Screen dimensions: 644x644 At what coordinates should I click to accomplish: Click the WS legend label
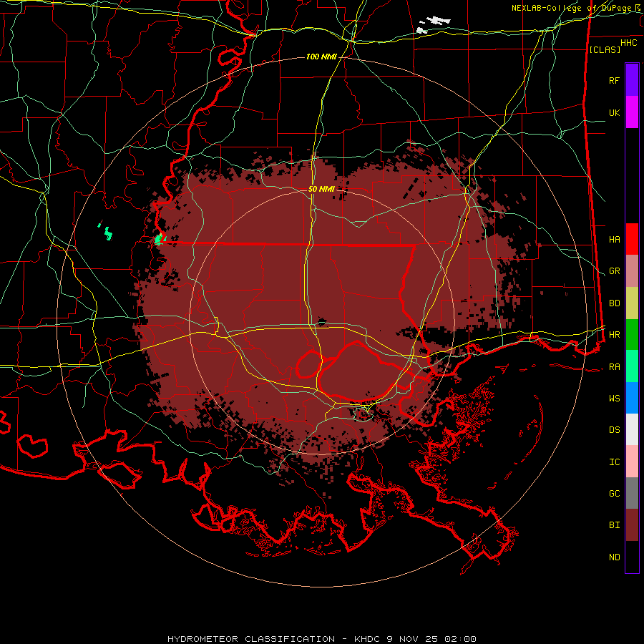pyautogui.click(x=614, y=399)
